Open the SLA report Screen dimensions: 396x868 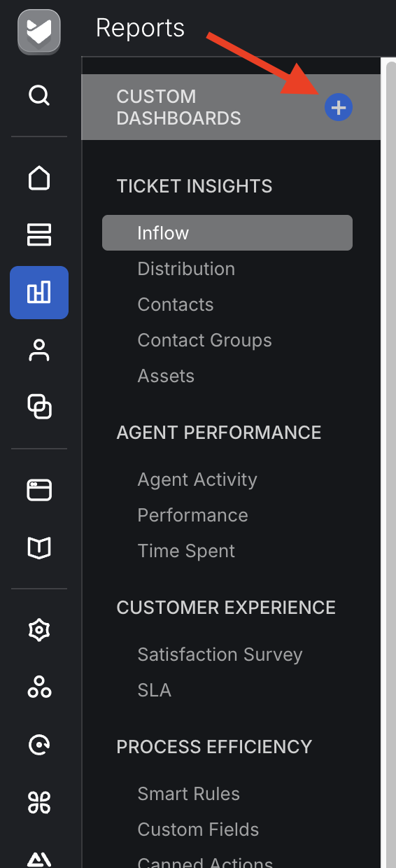pyautogui.click(x=155, y=690)
